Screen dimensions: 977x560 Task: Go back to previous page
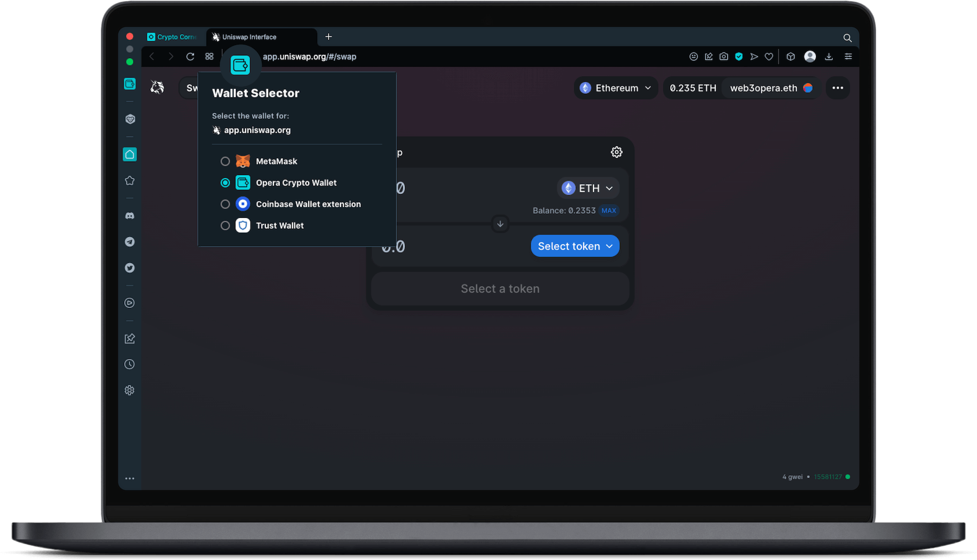[x=152, y=56]
